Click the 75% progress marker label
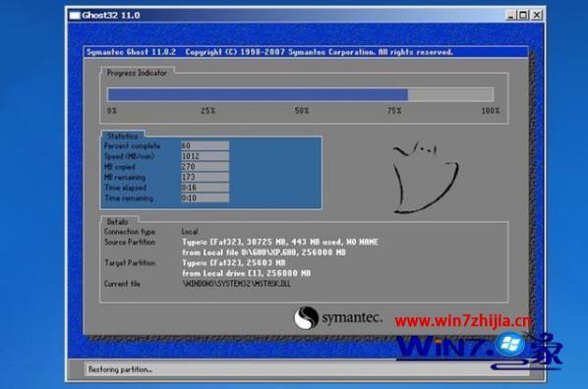 (x=394, y=111)
